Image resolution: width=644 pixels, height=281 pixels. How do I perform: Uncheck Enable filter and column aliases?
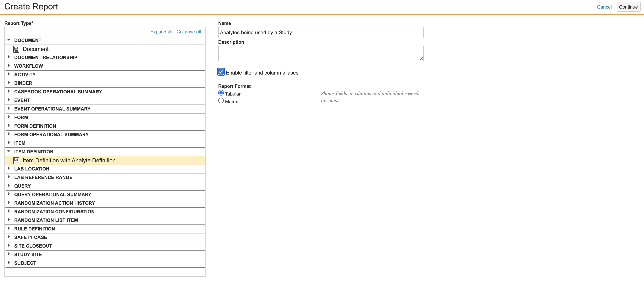tap(221, 72)
